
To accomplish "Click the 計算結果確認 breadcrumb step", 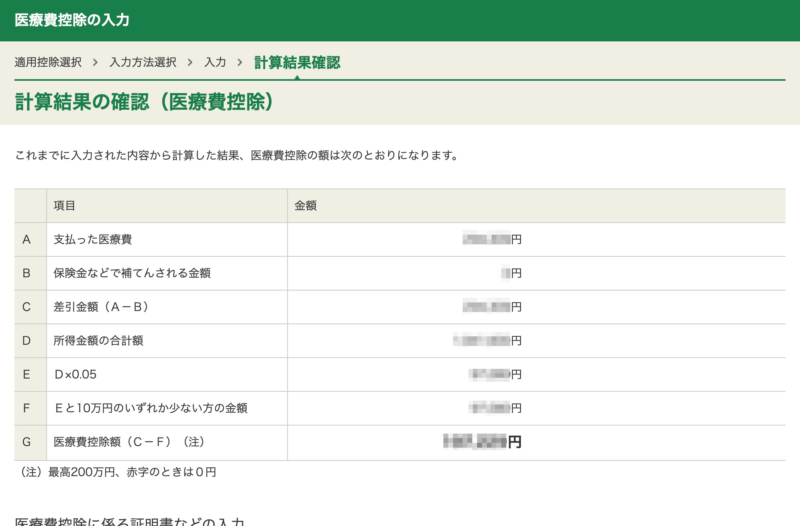I will point(297,62).
